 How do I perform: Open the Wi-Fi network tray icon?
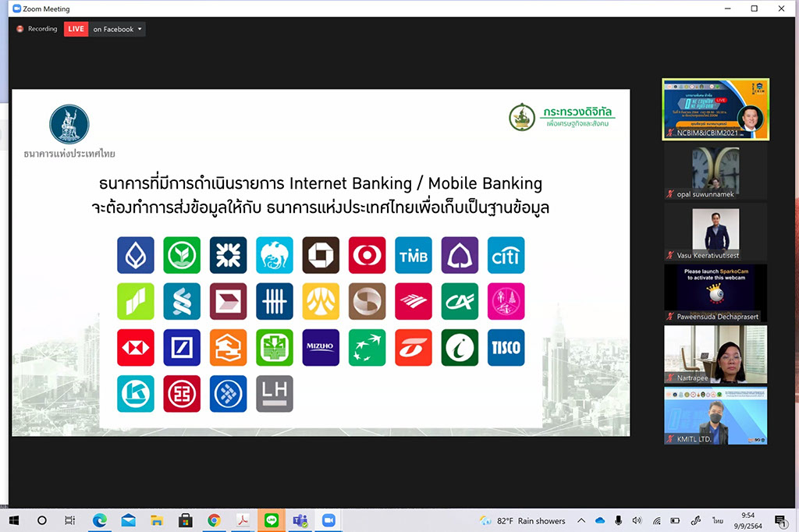pyautogui.click(x=656, y=520)
